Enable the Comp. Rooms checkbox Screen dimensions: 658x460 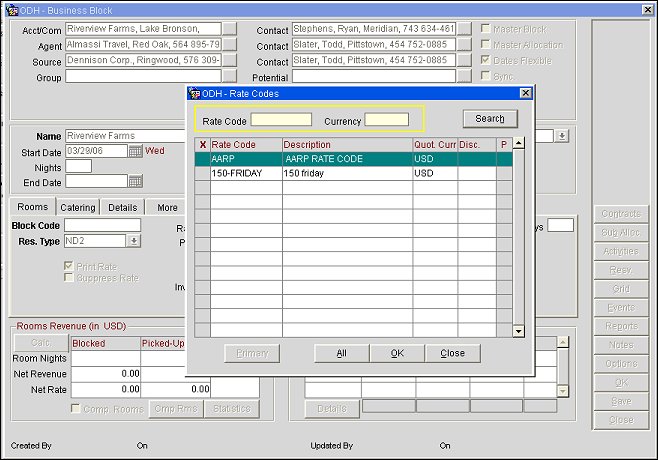pos(75,408)
